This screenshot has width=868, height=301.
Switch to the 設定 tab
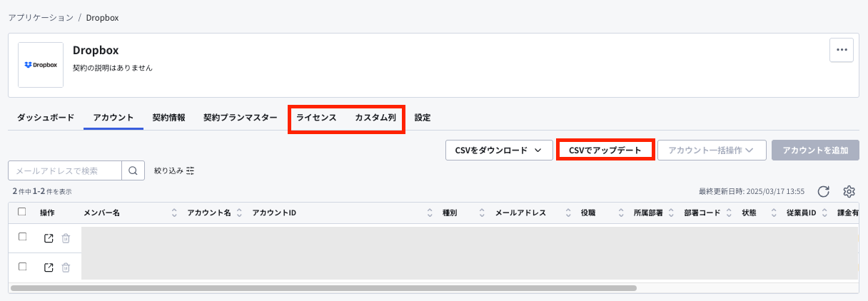[423, 118]
